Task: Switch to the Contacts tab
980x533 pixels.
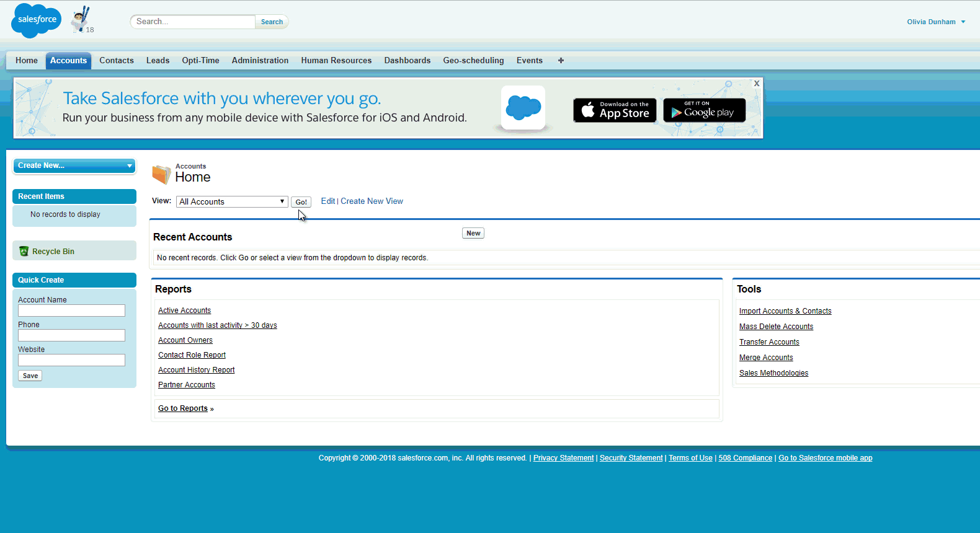Action: 117,61
